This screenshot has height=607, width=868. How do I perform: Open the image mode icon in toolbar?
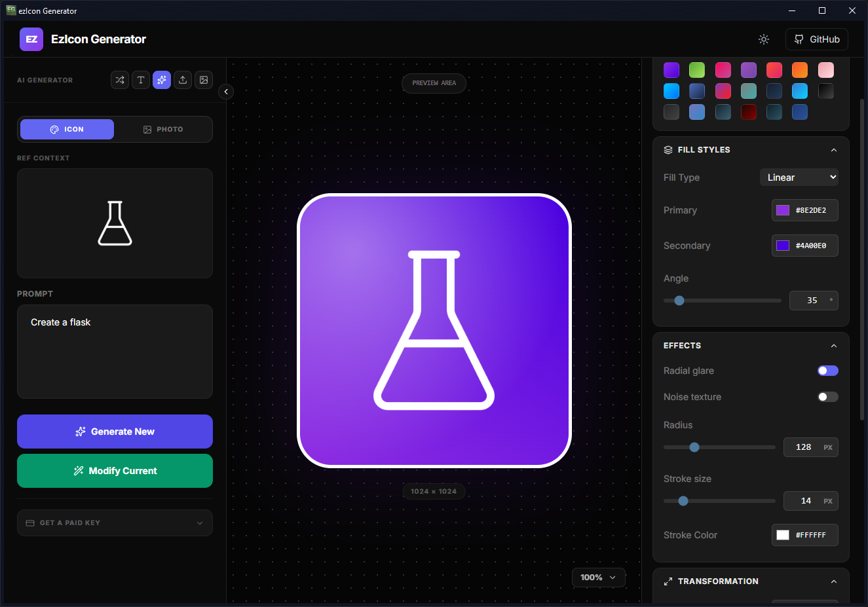coord(204,80)
